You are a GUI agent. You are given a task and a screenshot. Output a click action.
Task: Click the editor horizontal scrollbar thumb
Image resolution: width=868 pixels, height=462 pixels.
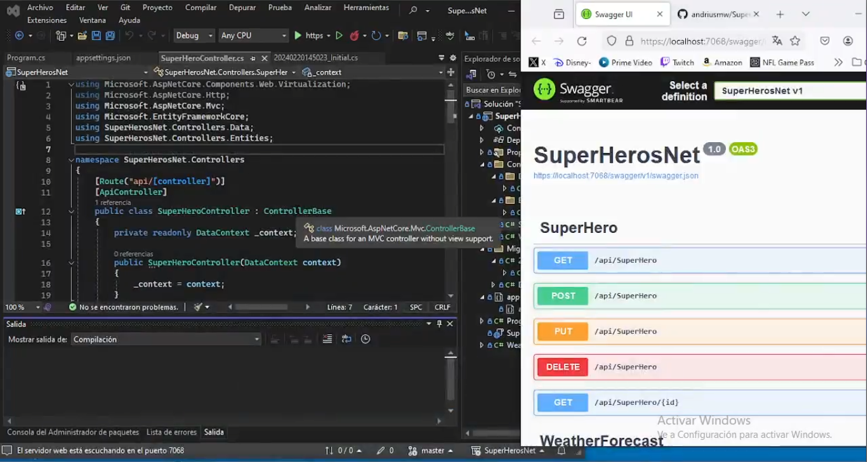click(261, 307)
